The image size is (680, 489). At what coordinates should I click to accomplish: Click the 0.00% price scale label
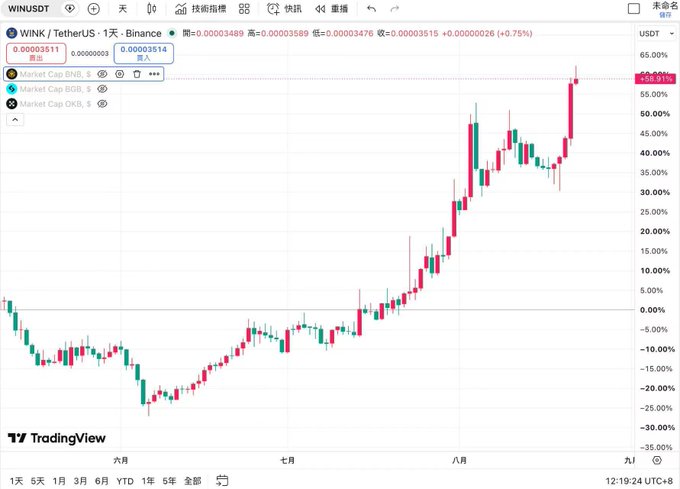tap(652, 310)
